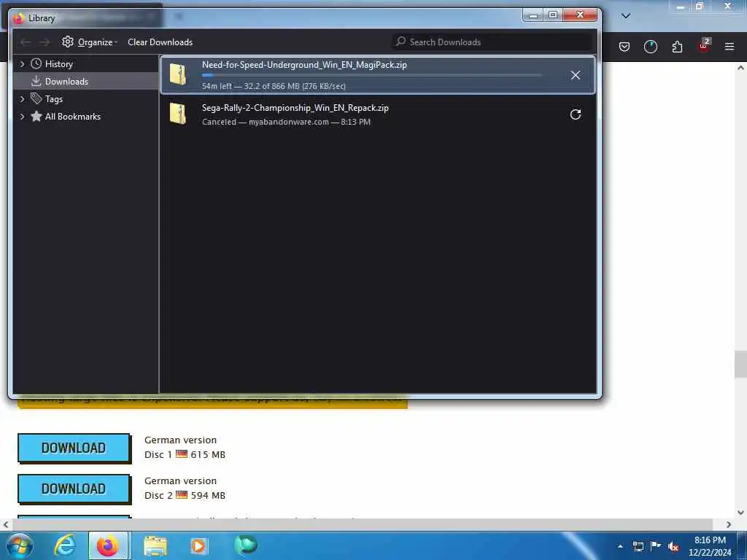Viewport: 747px width, 560px height.
Task: Download German version Disc 2
Action: [x=74, y=489]
